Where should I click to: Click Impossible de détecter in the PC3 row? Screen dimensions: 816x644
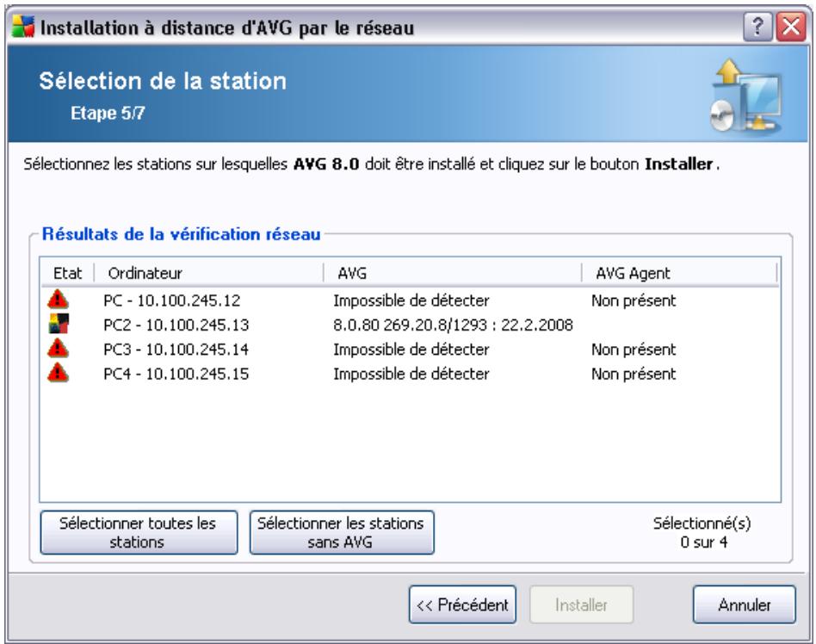click(411, 350)
